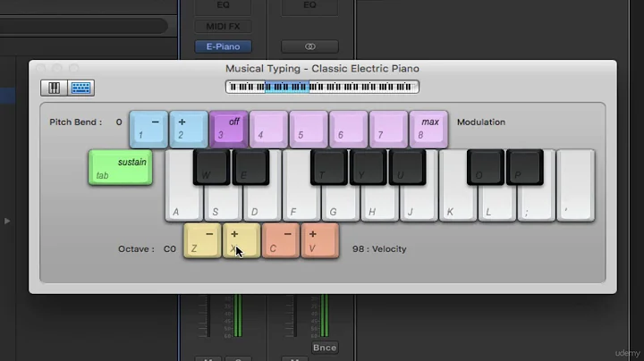Screen dimensions: 644x361
Task: Play the black W key
Action: [211, 167]
